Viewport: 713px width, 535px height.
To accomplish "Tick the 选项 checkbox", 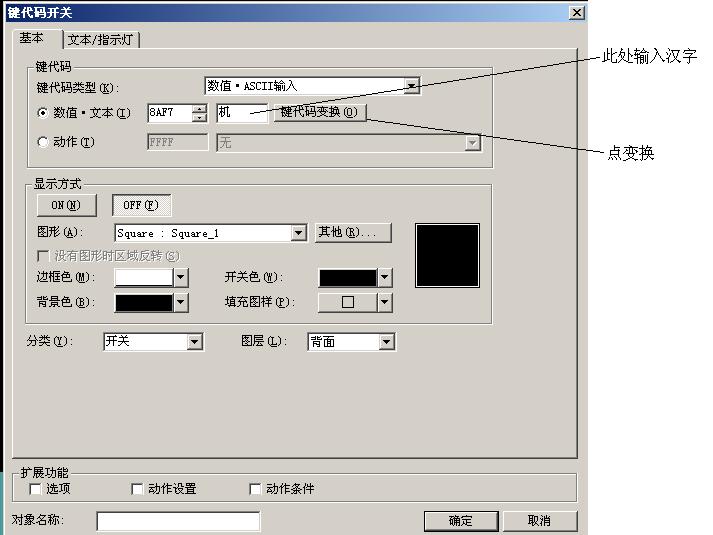I will (x=36, y=489).
